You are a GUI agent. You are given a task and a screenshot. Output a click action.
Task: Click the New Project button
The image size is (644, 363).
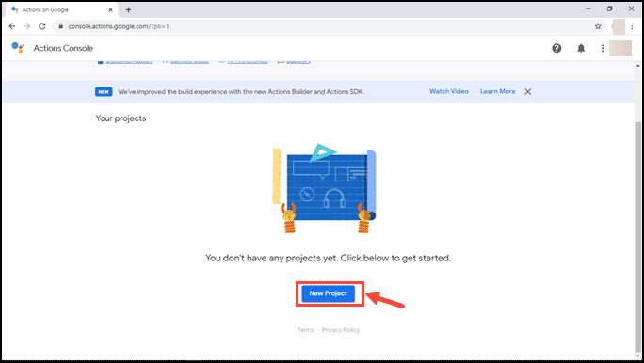329,293
